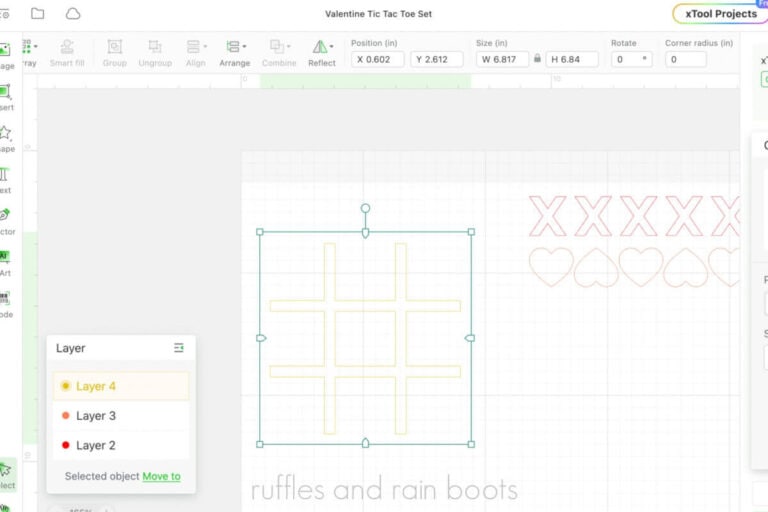
Task: Open xTool Projects
Action: [x=720, y=14]
